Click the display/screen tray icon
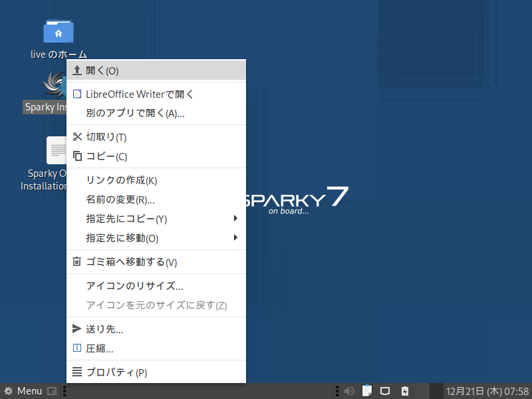Viewport: 532px width, 399px height. tap(385, 391)
